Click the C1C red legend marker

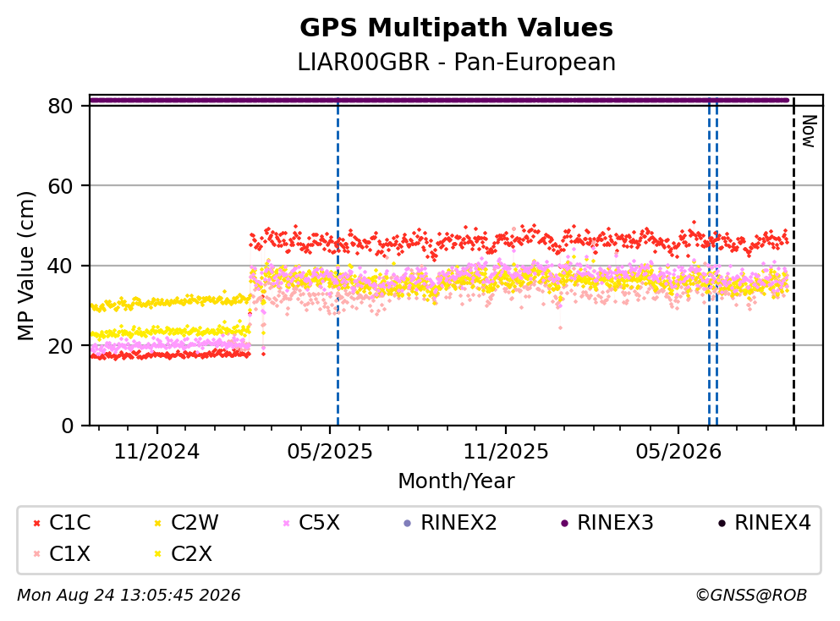[37, 523]
